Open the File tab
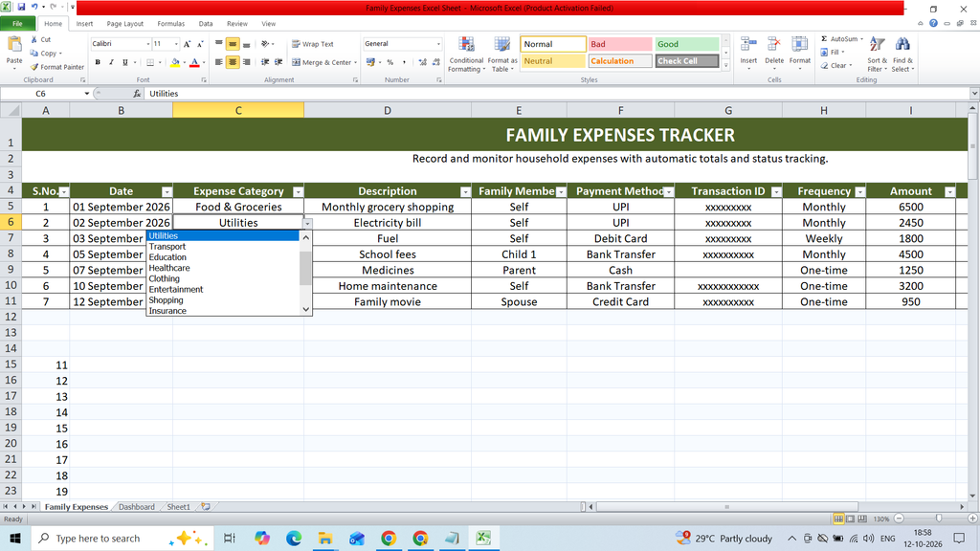 tap(17, 24)
